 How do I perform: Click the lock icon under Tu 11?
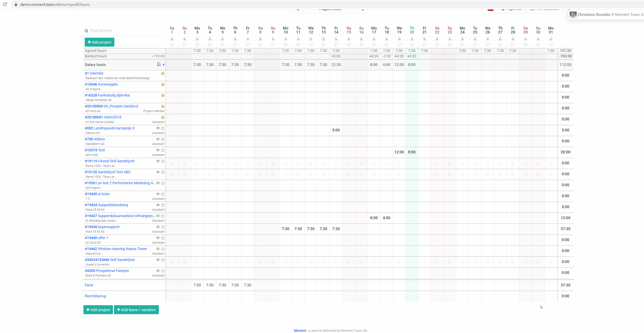tap(298, 39)
